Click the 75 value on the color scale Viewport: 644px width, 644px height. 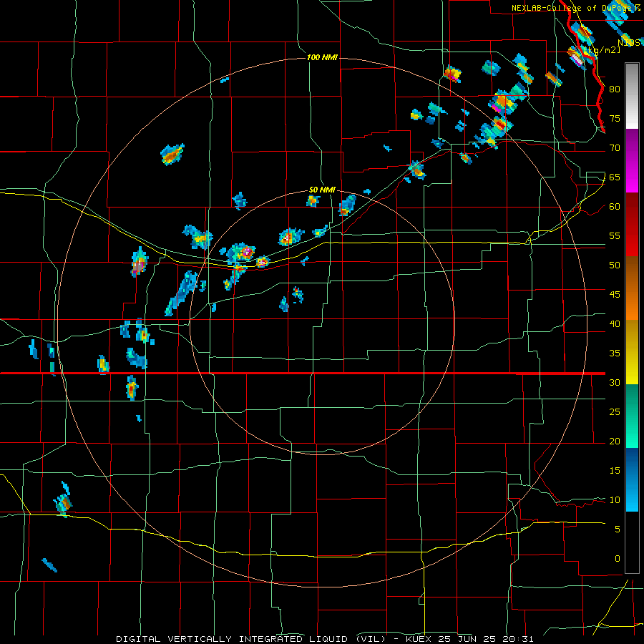[x=615, y=118]
